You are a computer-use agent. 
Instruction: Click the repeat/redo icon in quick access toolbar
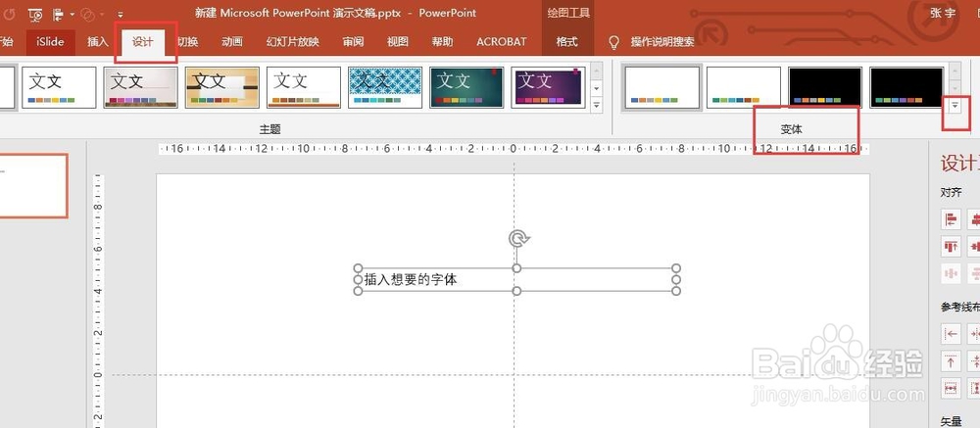pyautogui.click(x=9, y=13)
